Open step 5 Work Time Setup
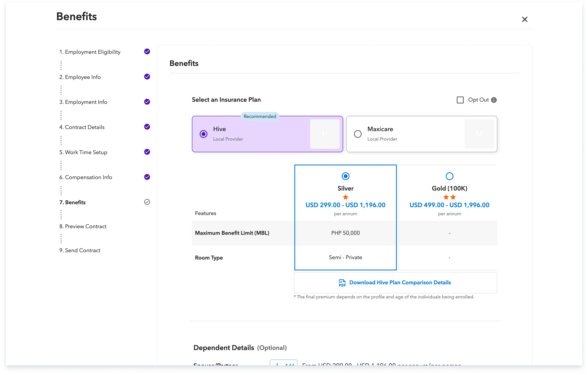The height and width of the screenshot is (375, 588). pyautogui.click(x=83, y=152)
